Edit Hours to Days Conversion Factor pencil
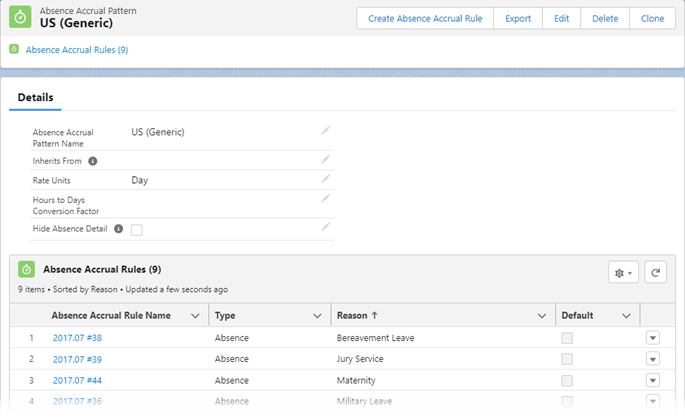This screenshot has width=685, height=417. click(x=325, y=198)
